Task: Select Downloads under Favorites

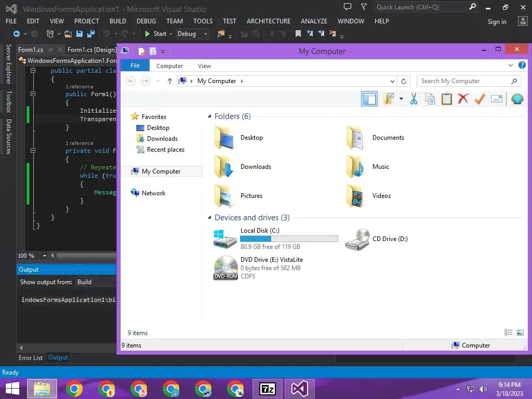Action: (x=157, y=138)
